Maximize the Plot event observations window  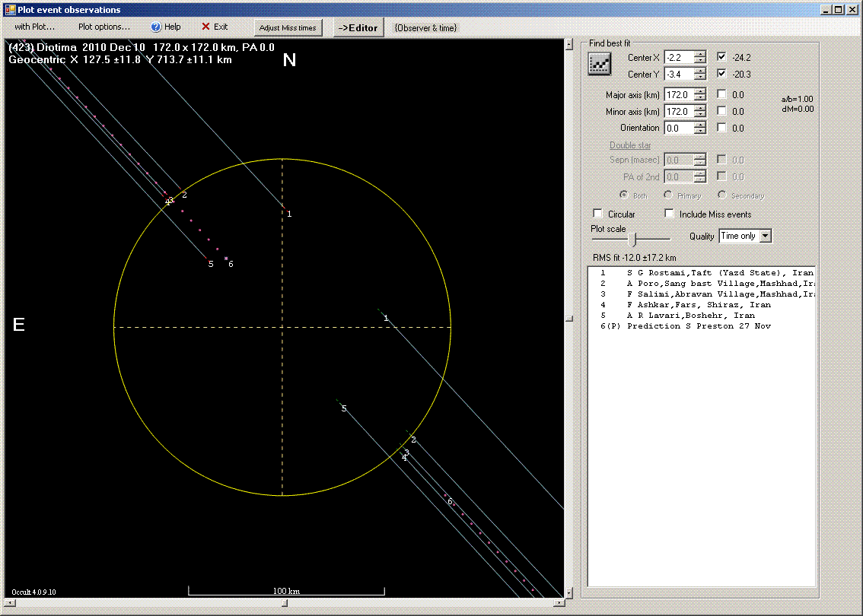point(838,9)
